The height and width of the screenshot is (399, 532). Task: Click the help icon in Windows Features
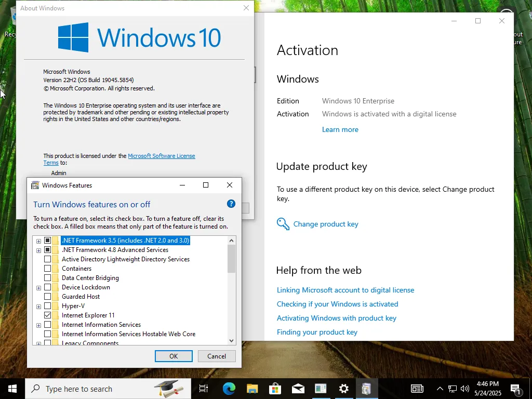231,204
